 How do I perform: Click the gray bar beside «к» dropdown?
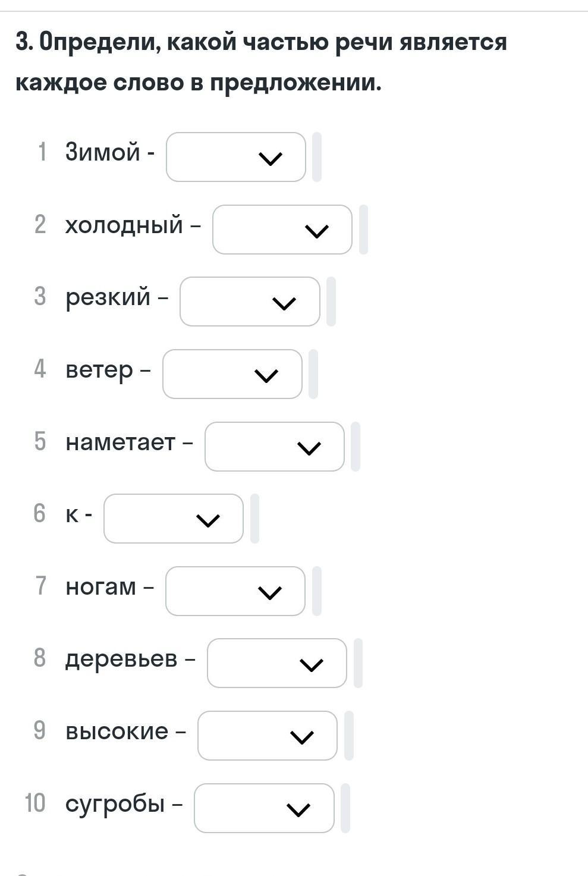pos(254,519)
